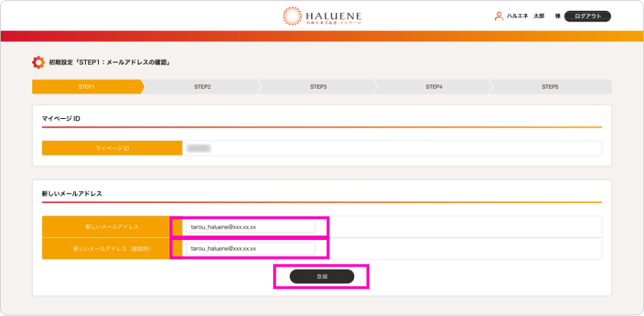
Task: Click the blurred マイページ ID value
Action: coord(197,148)
